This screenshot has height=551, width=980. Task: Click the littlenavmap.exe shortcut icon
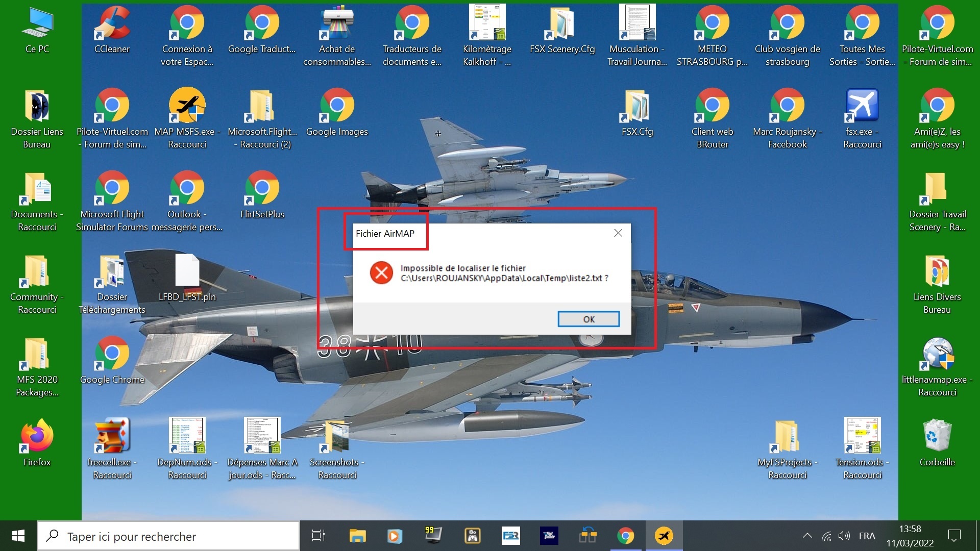(x=937, y=354)
